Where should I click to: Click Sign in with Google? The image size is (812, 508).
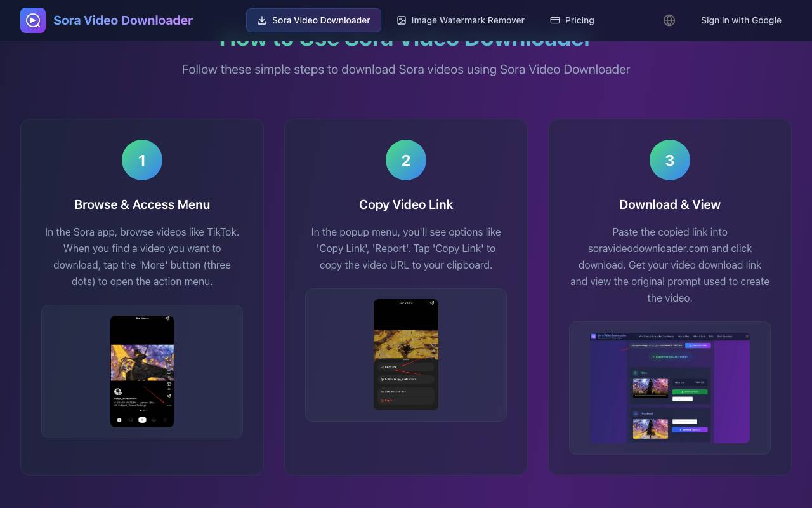(741, 20)
